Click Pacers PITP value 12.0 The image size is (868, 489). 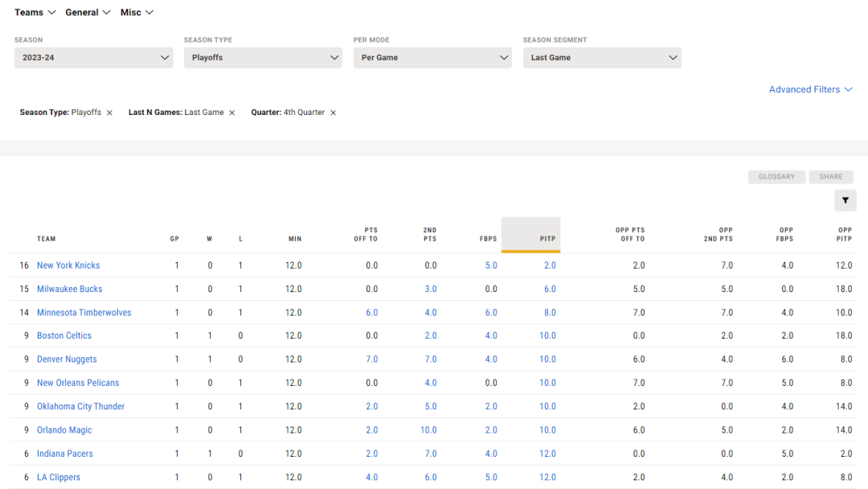pyautogui.click(x=547, y=454)
